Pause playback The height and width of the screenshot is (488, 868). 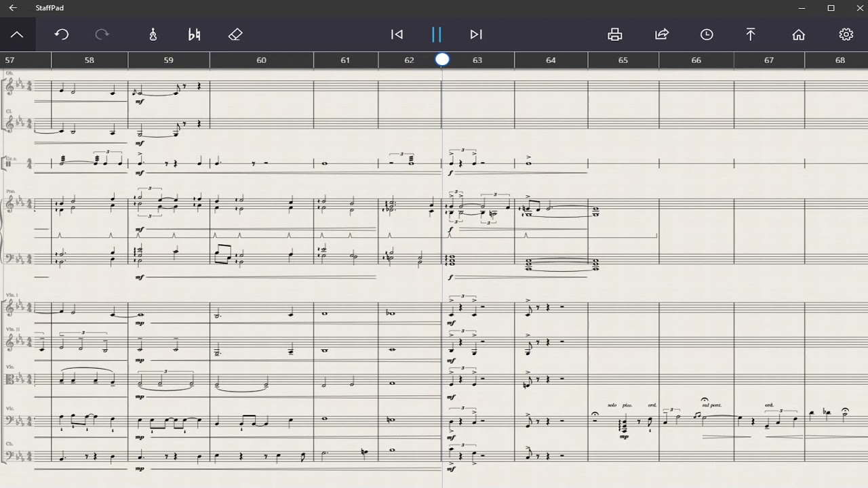[x=437, y=35]
